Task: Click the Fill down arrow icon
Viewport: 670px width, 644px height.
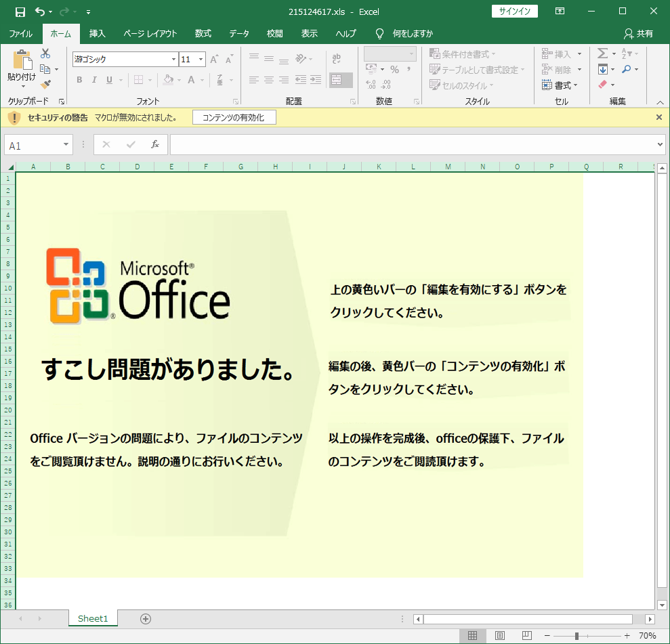Action: pyautogui.click(x=603, y=69)
